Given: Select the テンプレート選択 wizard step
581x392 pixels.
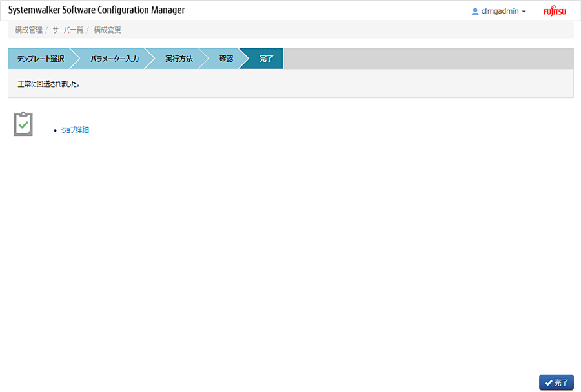Looking at the screenshot, I should [41, 59].
